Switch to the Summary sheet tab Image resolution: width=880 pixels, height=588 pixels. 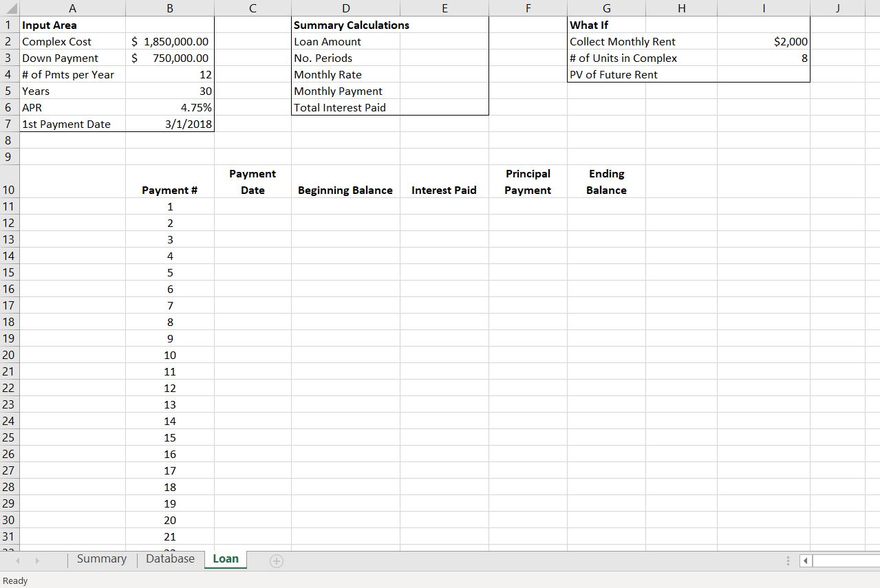101,559
